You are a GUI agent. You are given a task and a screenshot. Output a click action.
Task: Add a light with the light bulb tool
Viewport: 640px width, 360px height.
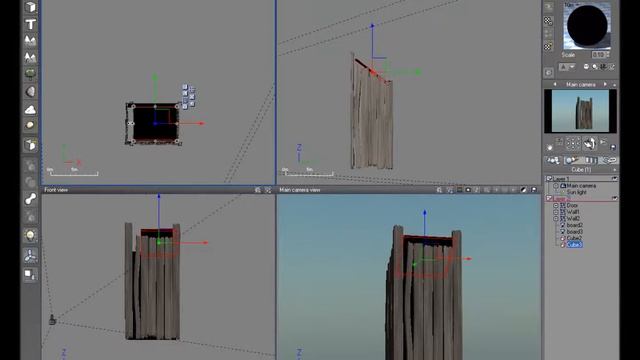(30, 236)
